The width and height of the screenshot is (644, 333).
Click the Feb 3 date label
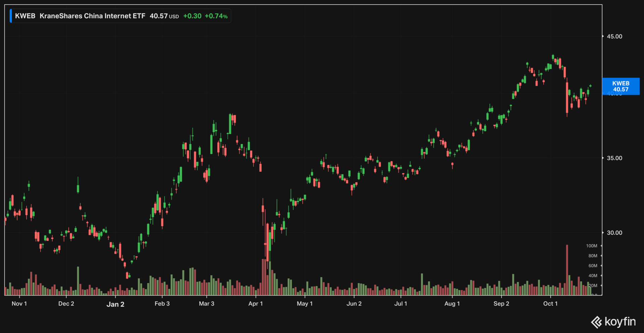point(162,303)
